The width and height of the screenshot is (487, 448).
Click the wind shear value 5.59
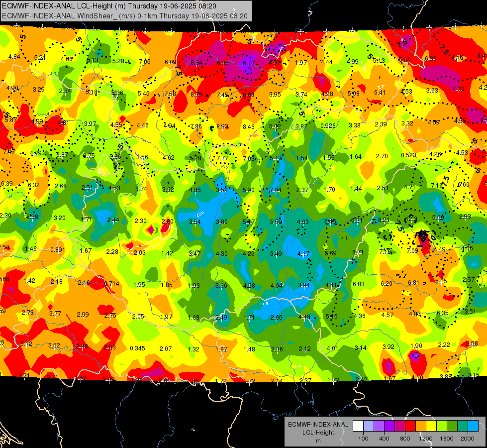coord(276,222)
